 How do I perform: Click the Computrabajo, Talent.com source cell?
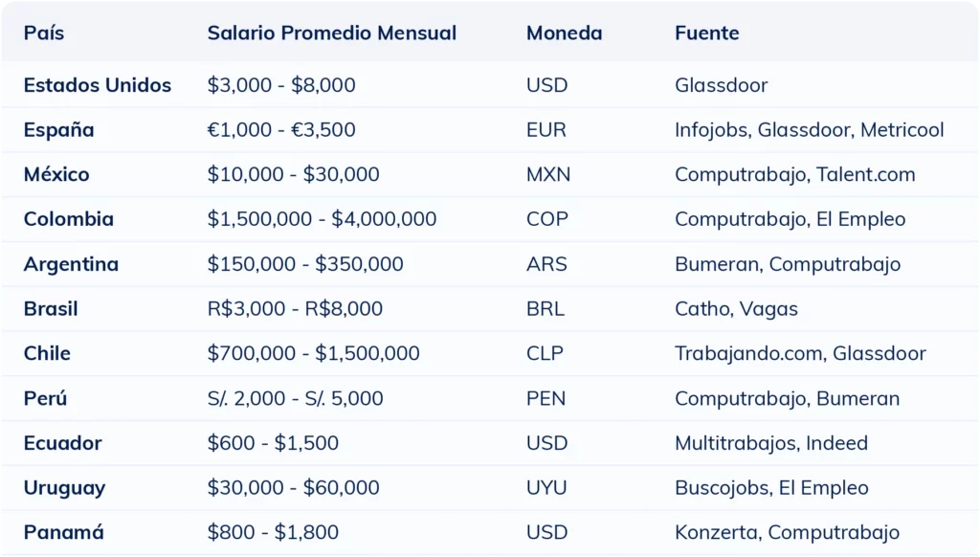click(x=794, y=174)
